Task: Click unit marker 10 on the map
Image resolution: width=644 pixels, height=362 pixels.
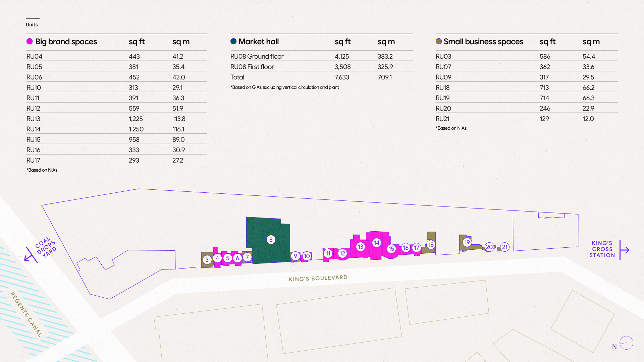Action: point(307,256)
